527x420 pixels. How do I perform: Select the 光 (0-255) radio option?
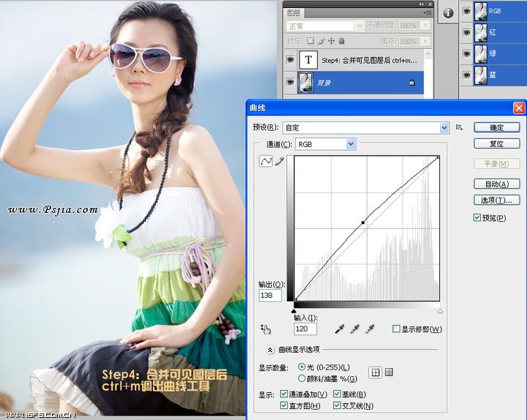coord(302,367)
